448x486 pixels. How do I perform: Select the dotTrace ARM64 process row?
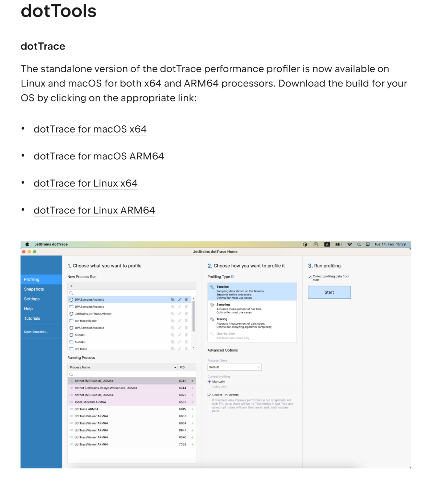point(132,409)
